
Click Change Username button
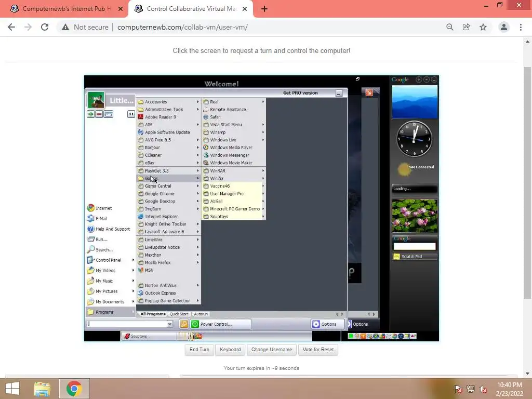(x=271, y=350)
